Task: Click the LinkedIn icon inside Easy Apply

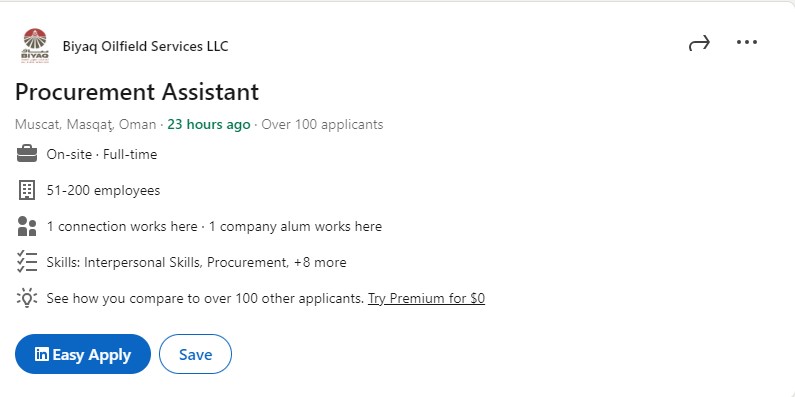Action: [x=42, y=354]
